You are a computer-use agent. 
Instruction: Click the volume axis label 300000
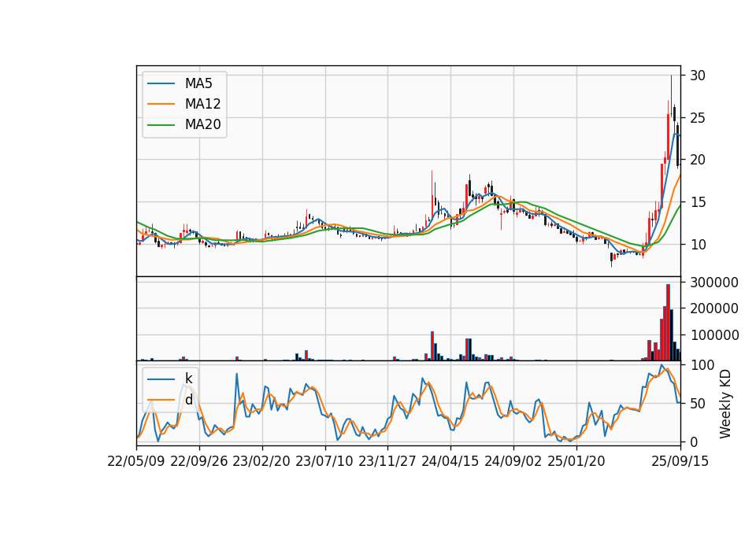click(x=714, y=283)
